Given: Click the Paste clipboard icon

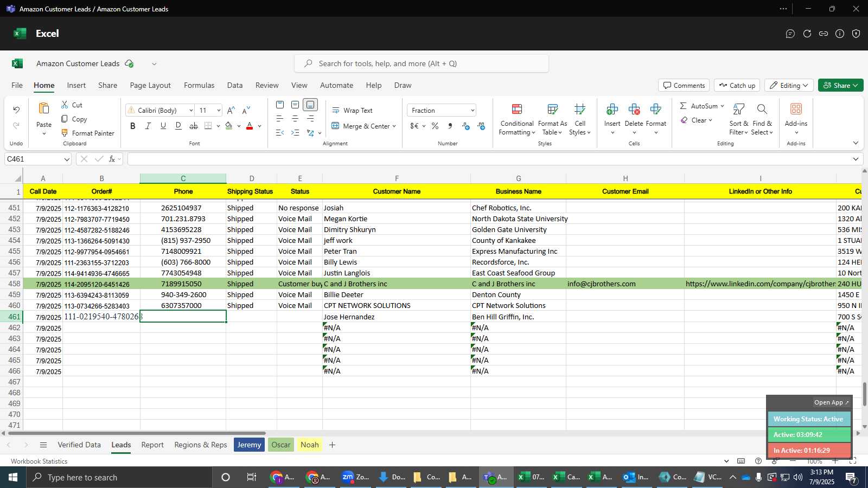Looking at the screenshot, I should 44,108.
